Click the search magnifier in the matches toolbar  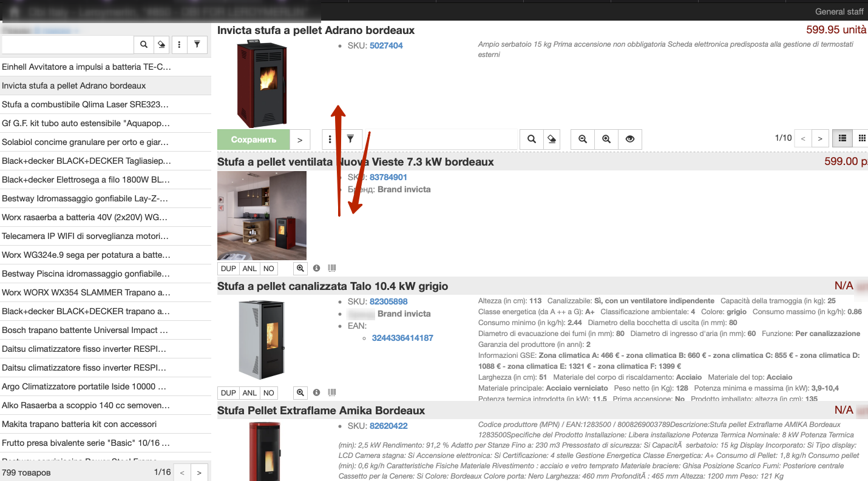[x=532, y=139]
